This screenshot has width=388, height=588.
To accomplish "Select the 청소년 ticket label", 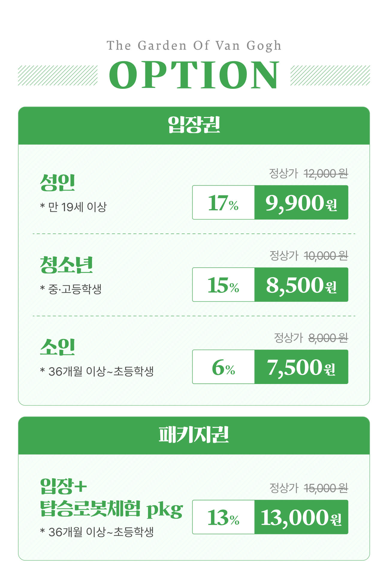I will (67, 265).
